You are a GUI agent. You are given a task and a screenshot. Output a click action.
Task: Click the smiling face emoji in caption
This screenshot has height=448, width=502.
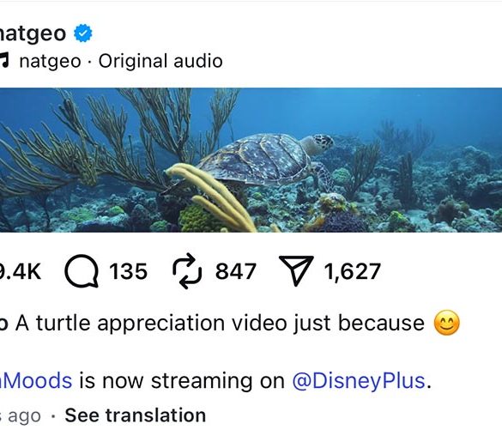(446, 323)
